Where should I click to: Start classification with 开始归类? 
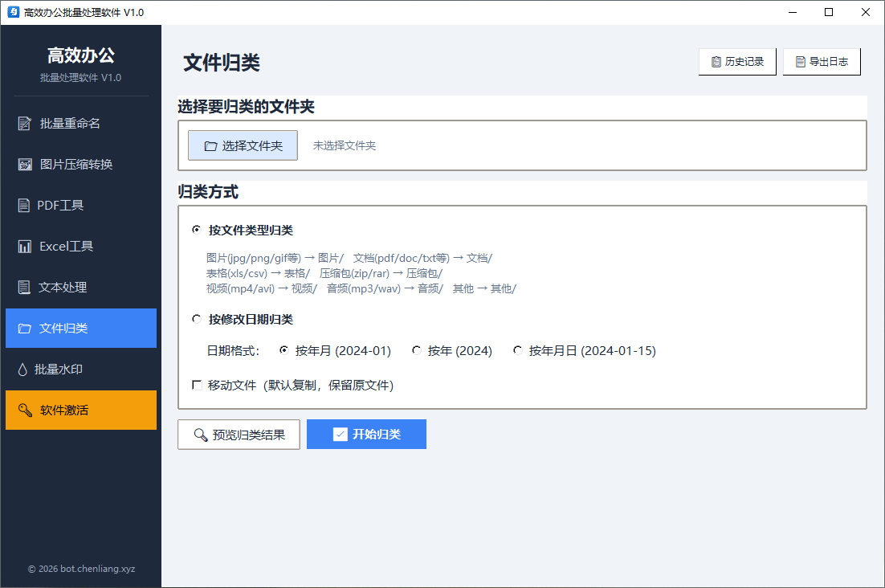click(x=366, y=434)
